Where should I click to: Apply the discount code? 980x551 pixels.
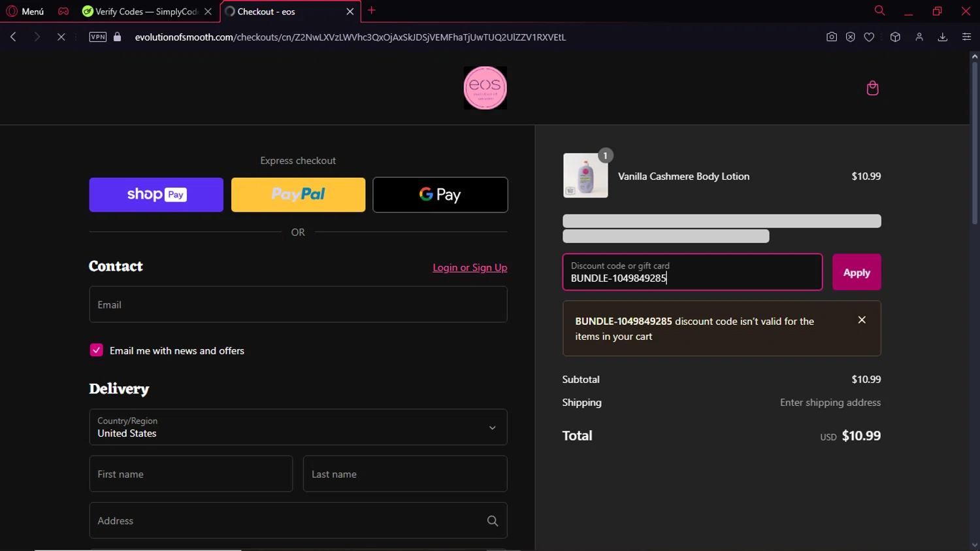pos(857,272)
